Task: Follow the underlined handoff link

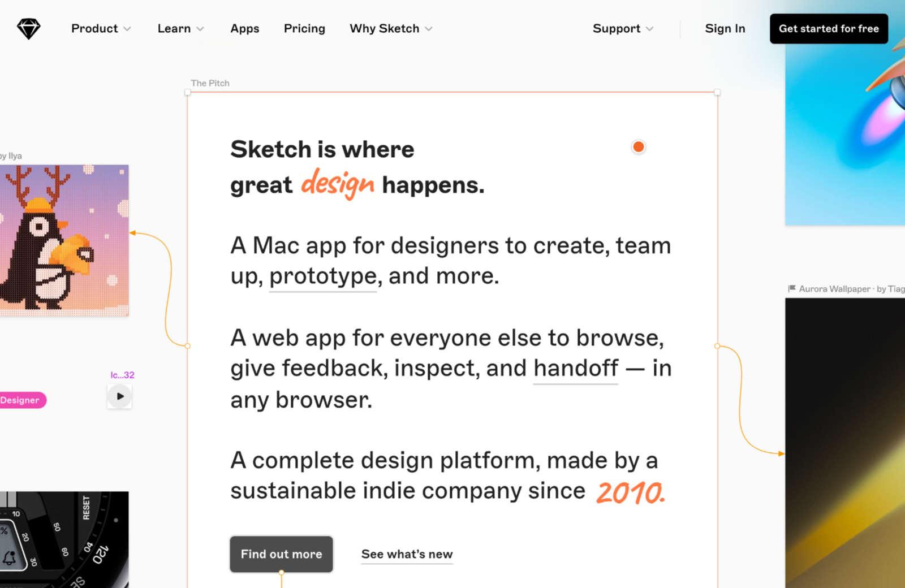Action: [576, 369]
